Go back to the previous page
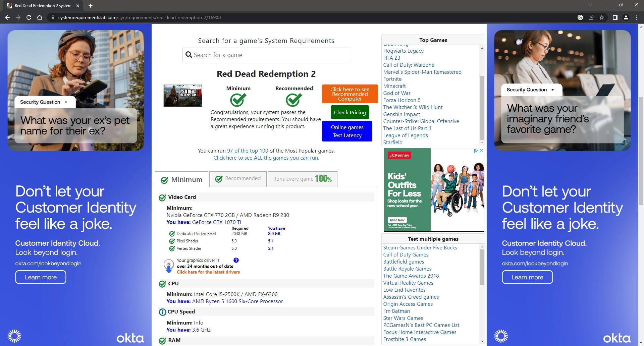 click(x=7, y=17)
